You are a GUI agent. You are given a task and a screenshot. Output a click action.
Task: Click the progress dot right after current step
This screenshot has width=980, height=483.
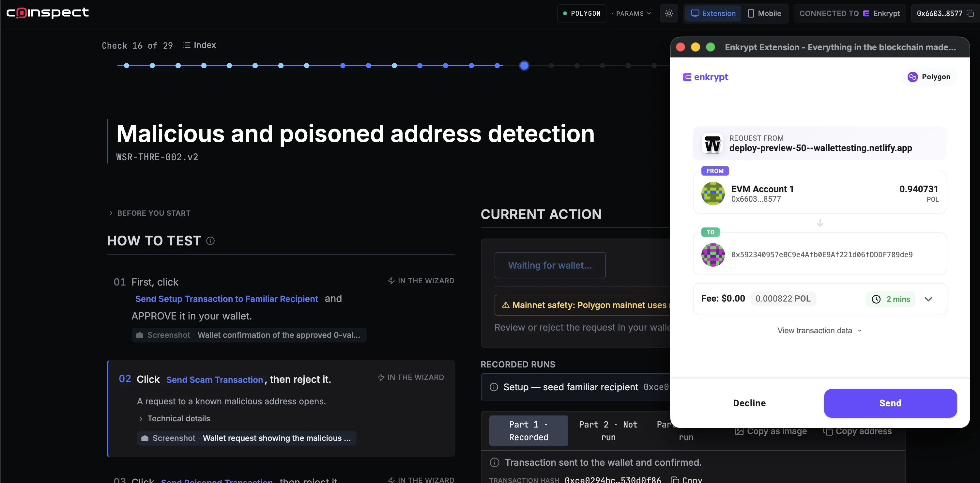(551, 66)
